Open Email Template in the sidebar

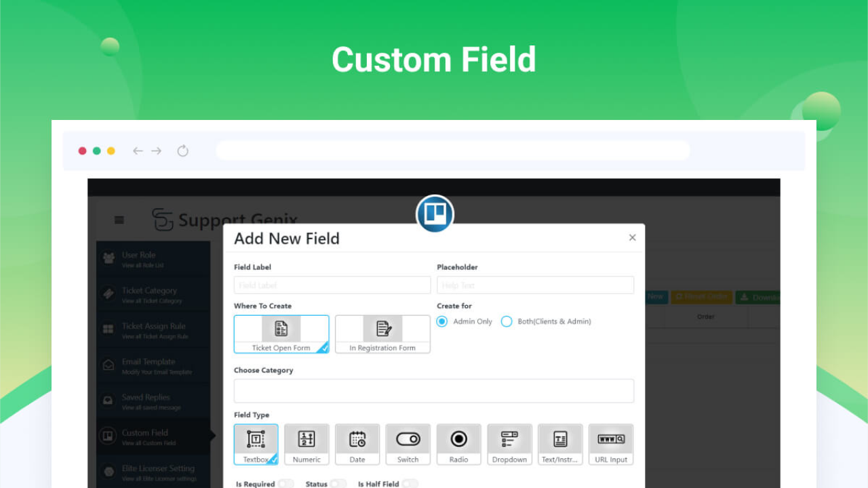point(153,365)
